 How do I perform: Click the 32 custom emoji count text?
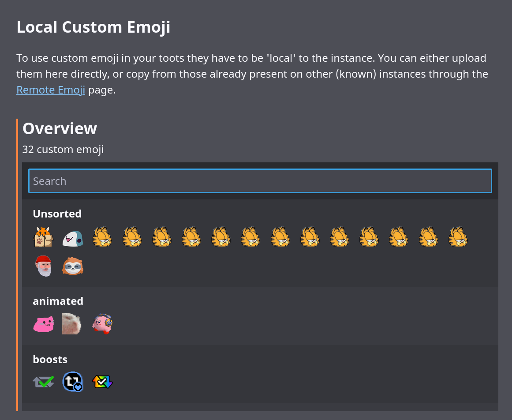[63, 149]
